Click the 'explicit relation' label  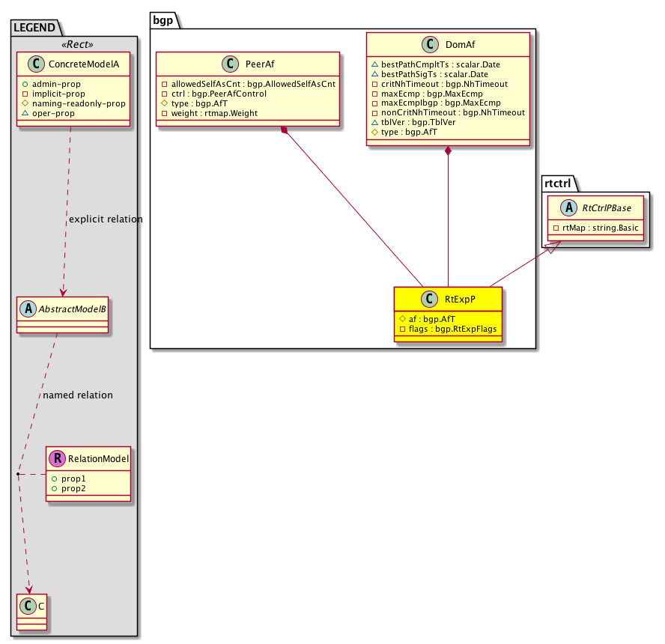pos(106,219)
